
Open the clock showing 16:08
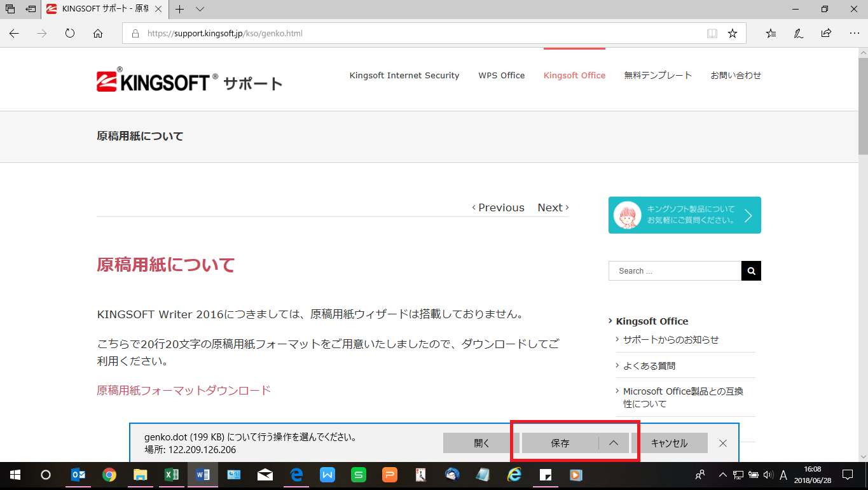tap(813, 475)
